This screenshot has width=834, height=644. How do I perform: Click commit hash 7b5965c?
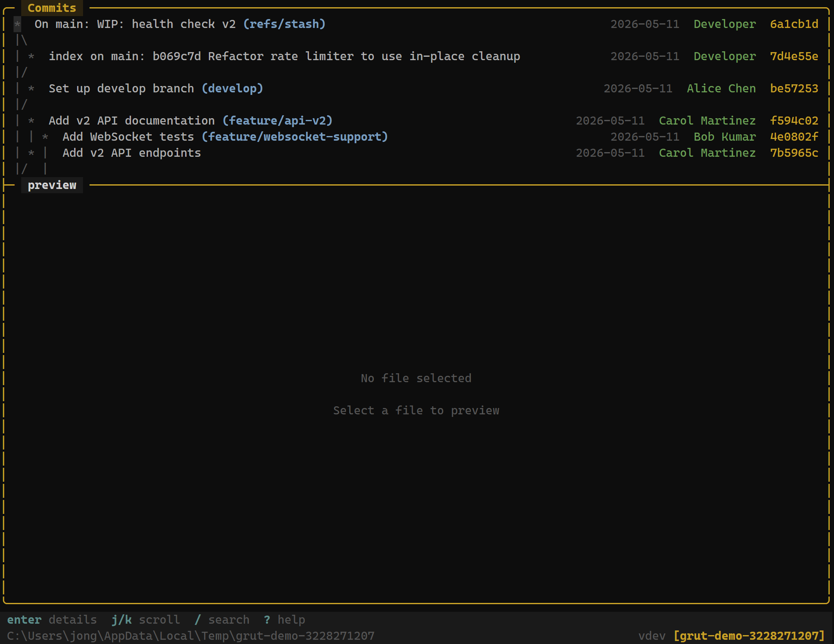(x=794, y=153)
